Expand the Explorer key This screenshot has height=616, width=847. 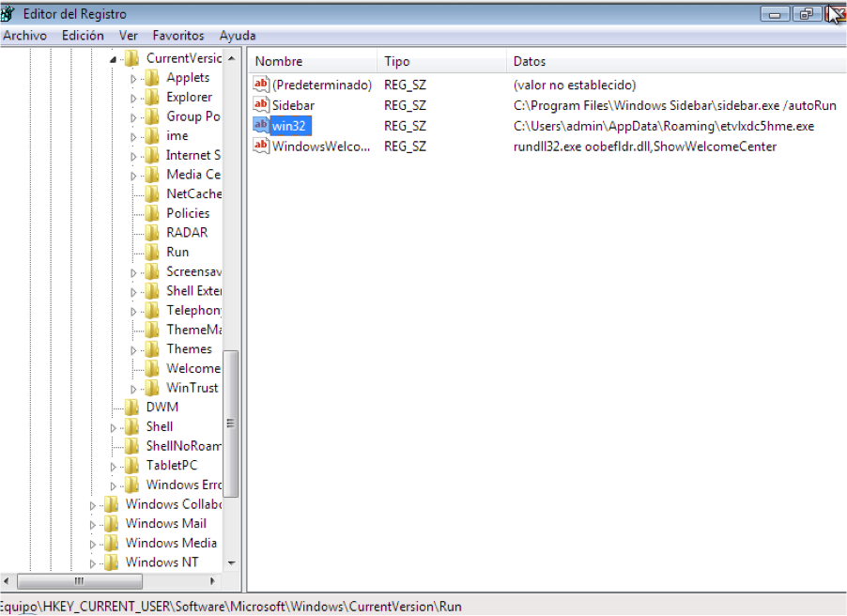tap(133, 99)
